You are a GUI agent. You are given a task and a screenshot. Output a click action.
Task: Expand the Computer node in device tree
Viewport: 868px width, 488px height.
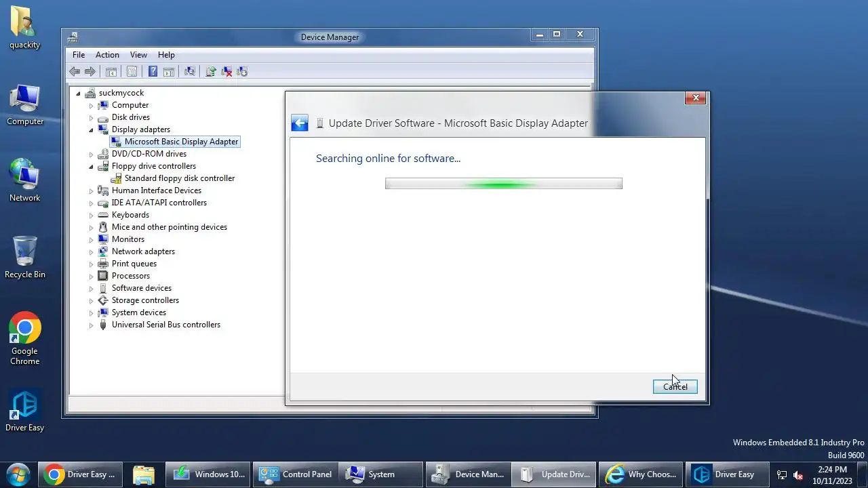91,106
